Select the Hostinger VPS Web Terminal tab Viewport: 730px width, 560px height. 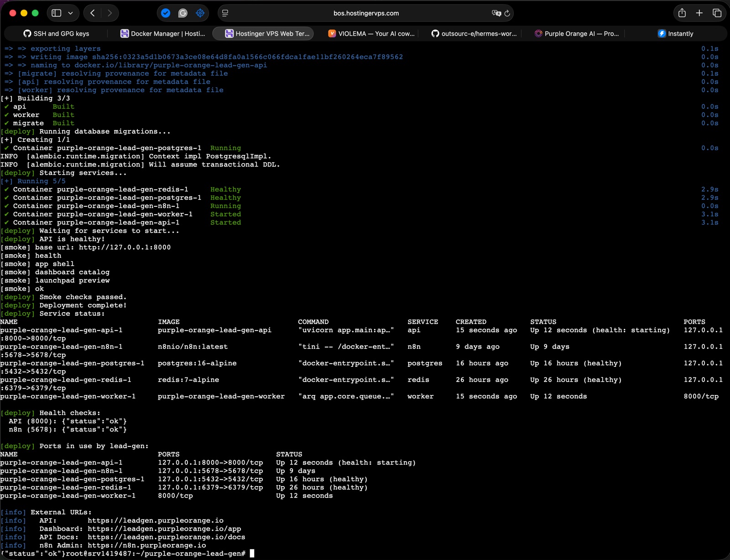263,34
